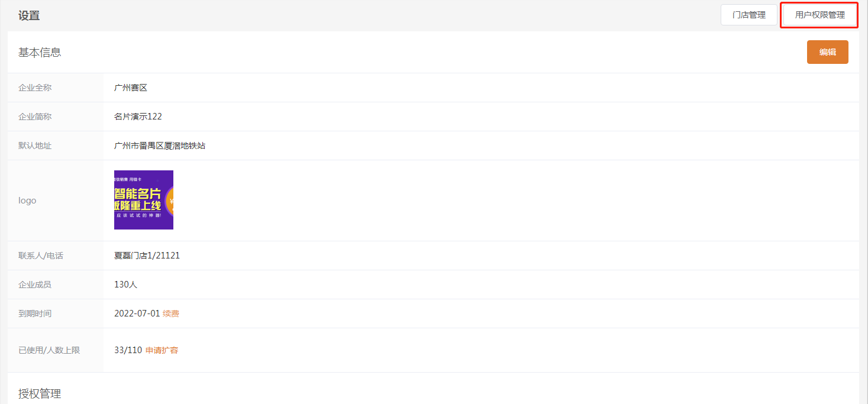Click the 广州赛区 company name value
868x404 pixels.
coord(130,88)
